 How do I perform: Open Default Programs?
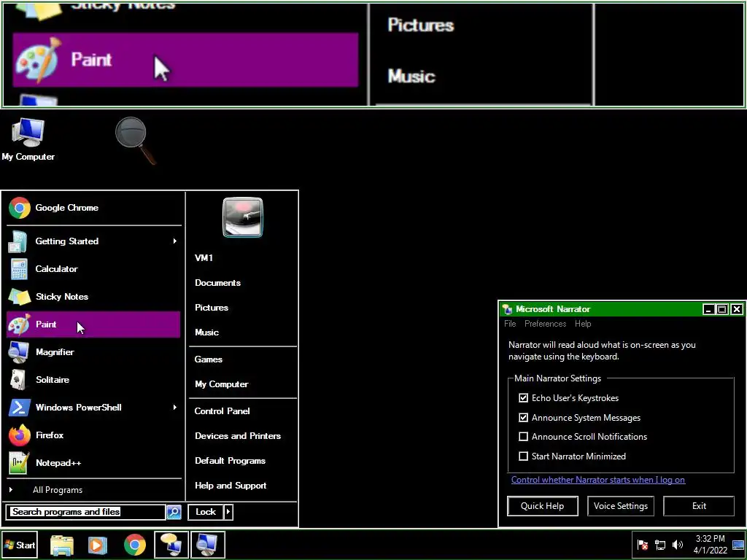tap(230, 461)
